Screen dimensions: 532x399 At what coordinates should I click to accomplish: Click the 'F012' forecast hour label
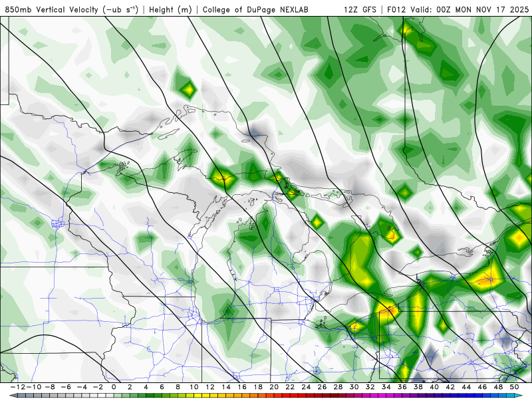tap(396, 9)
